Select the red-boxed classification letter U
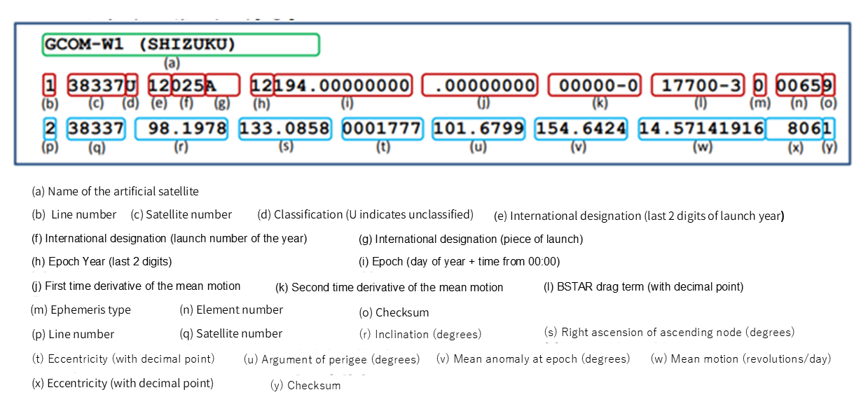This screenshot has height=411, width=868. coord(131,85)
